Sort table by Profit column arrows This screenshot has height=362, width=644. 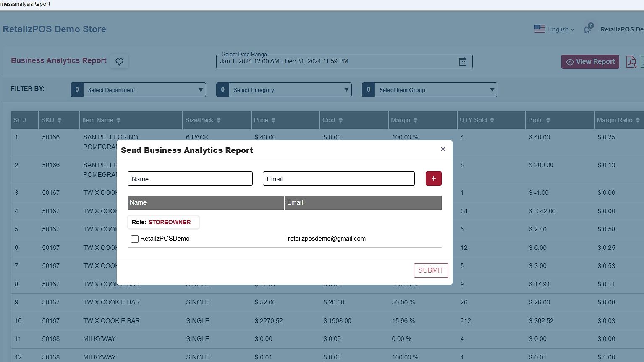tap(548, 120)
